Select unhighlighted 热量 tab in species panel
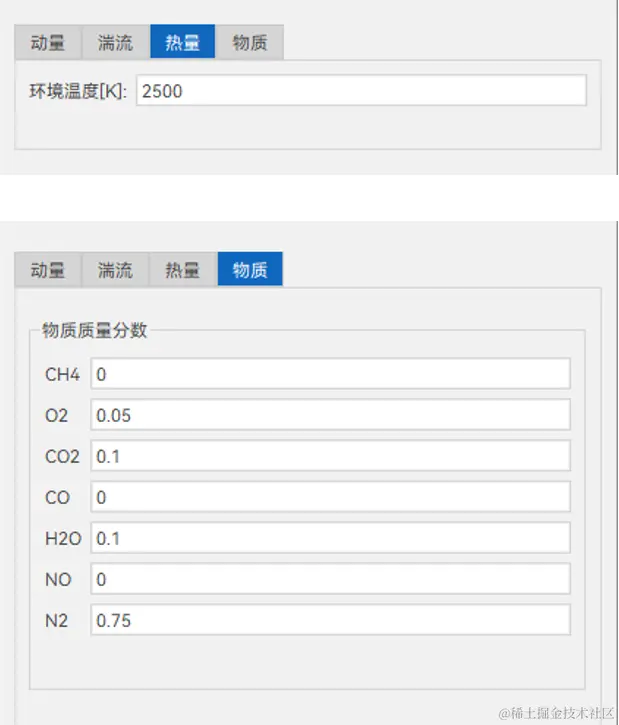 coord(183,270)
